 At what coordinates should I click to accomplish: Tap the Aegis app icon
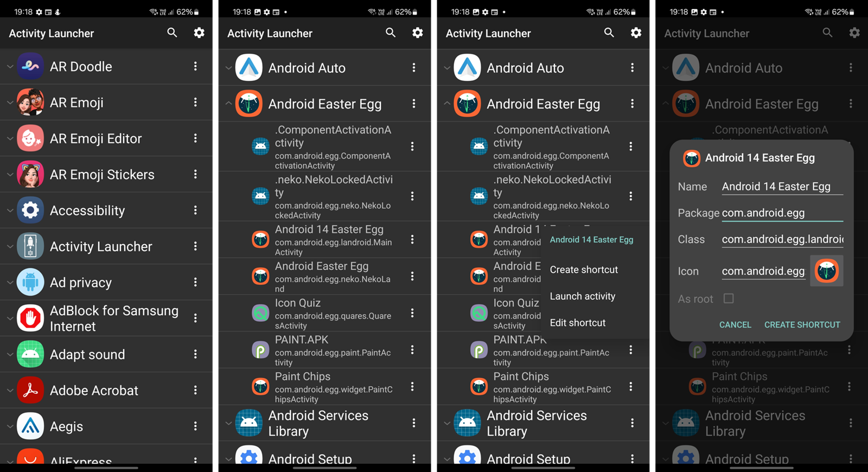tap(30, 426)
